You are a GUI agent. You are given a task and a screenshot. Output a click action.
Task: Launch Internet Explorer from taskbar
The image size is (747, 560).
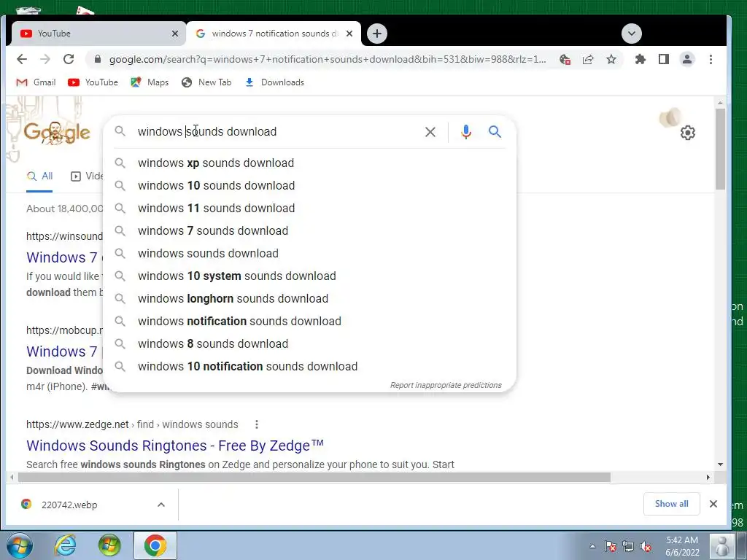65,545
